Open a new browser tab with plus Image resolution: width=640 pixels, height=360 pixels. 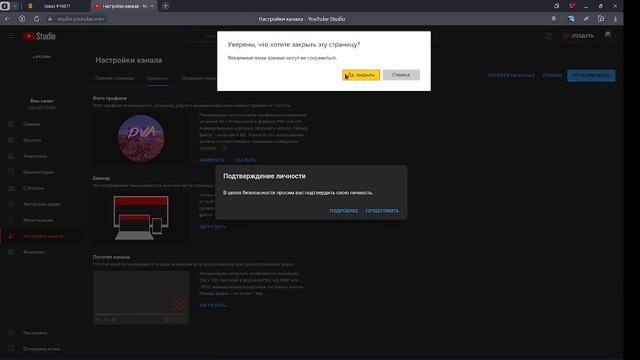click(x=166, y=6)
